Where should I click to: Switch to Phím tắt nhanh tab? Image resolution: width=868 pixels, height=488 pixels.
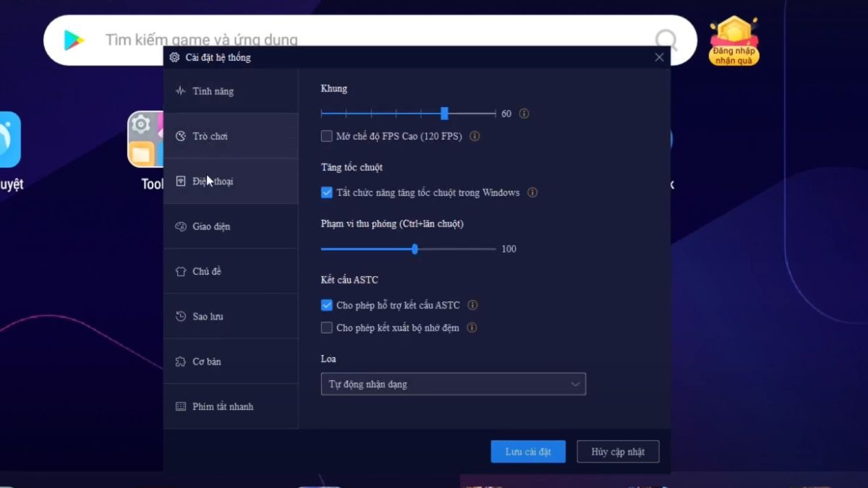[x=231, y=406]
